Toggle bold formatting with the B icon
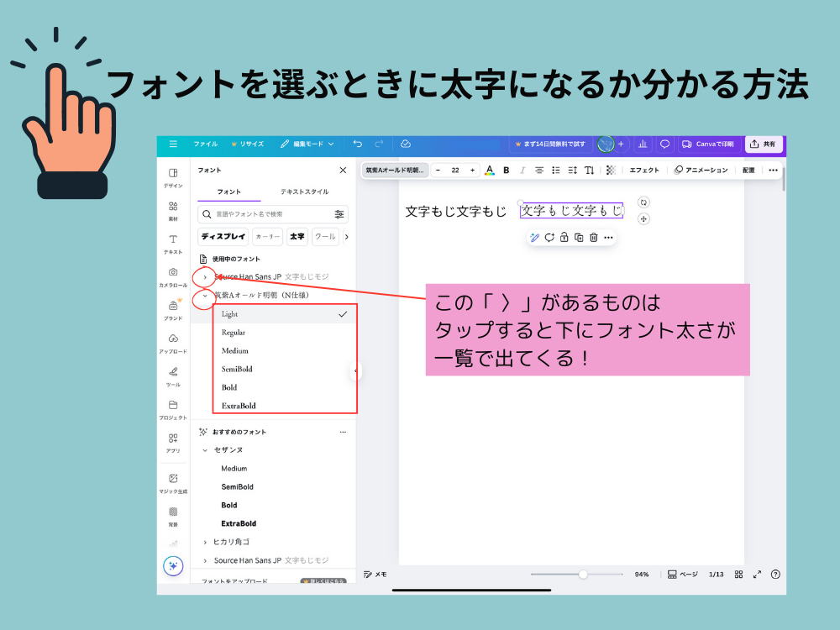Image resolution: width=840 pixels, height=630 pixels. click(x=507, y=170)
